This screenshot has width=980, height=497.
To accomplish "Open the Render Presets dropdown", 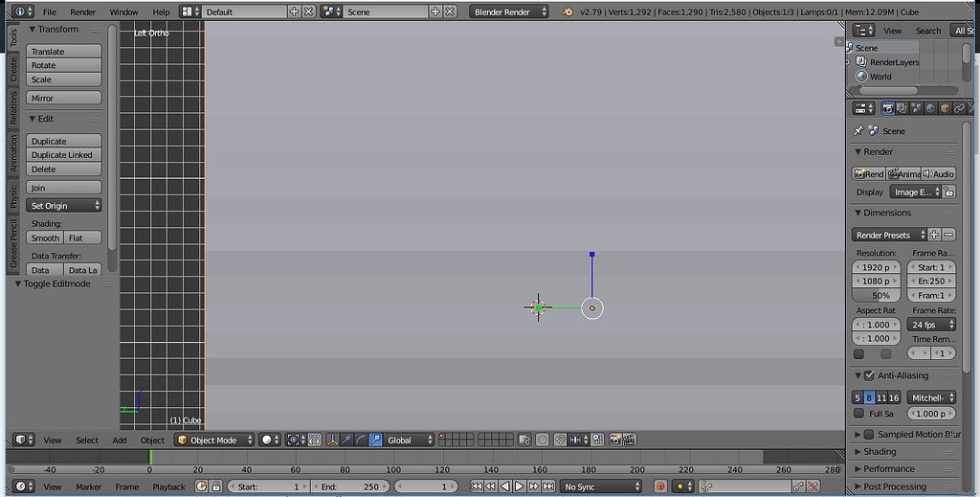I will pyautogui.click(x=889, y=235).
